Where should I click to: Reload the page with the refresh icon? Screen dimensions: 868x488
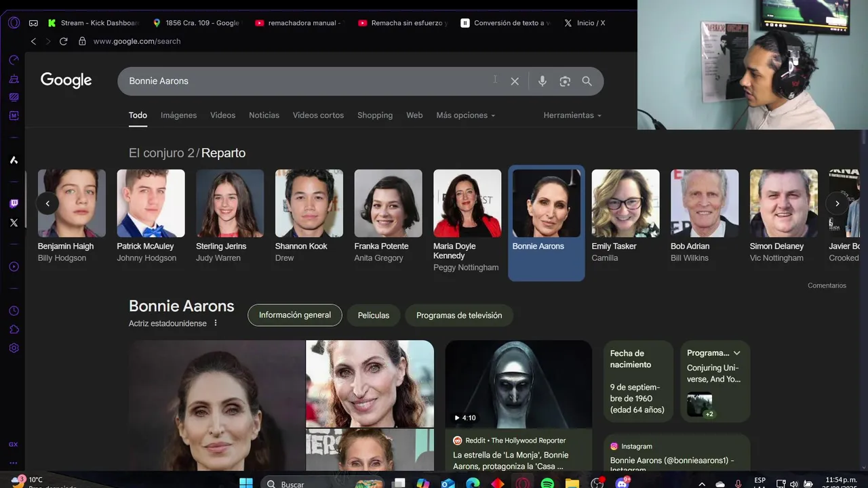tap(63, 41)
